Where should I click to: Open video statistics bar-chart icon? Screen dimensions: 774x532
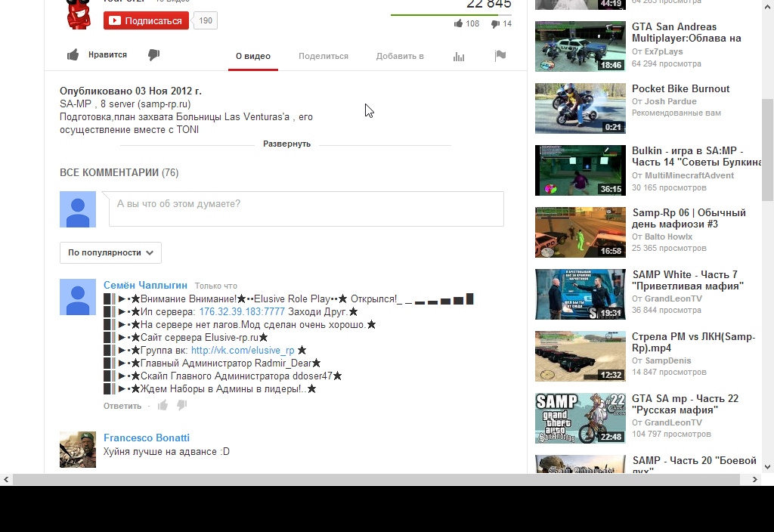[459, 57]
